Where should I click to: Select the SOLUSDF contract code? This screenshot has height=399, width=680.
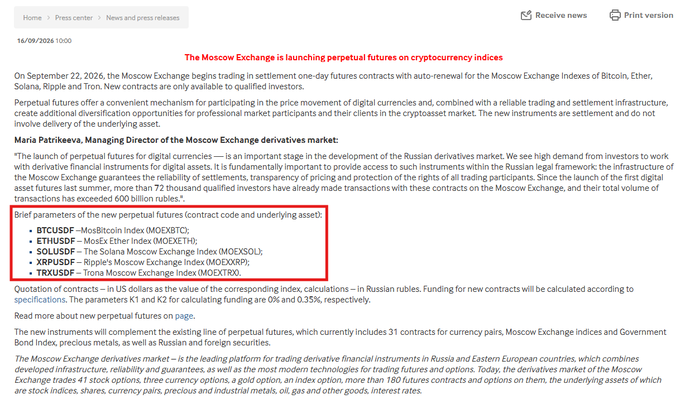pyautogui.click(x=56, y=252)
